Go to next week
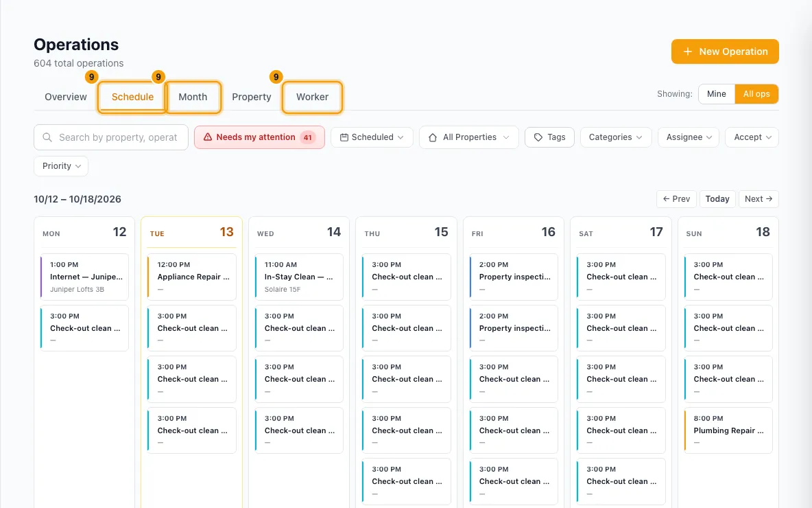Image resolution: width=812 pixels, height=508 pixels. (x=759, y=198)
